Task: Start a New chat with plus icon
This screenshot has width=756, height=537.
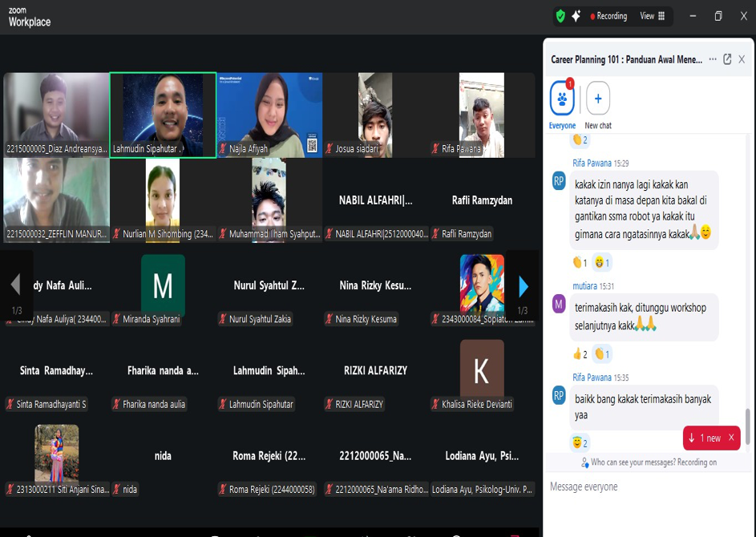Action: [x=598, y=99]
